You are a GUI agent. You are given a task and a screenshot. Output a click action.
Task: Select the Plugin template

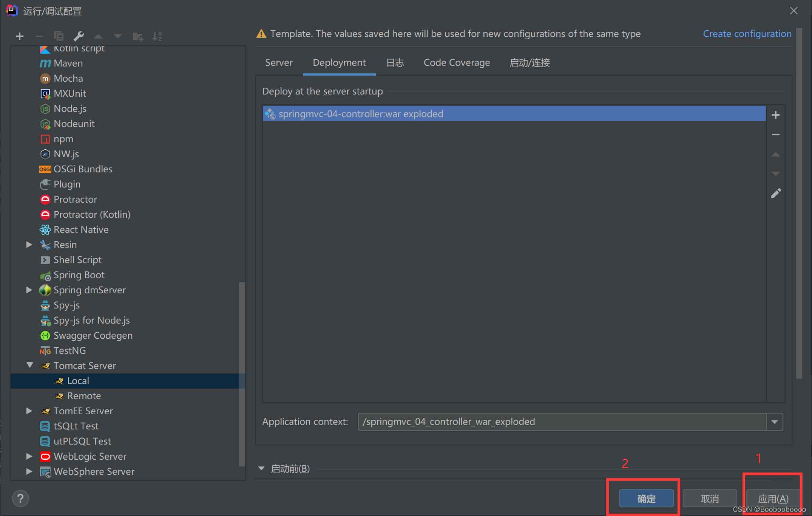click(x=67, y=184)
